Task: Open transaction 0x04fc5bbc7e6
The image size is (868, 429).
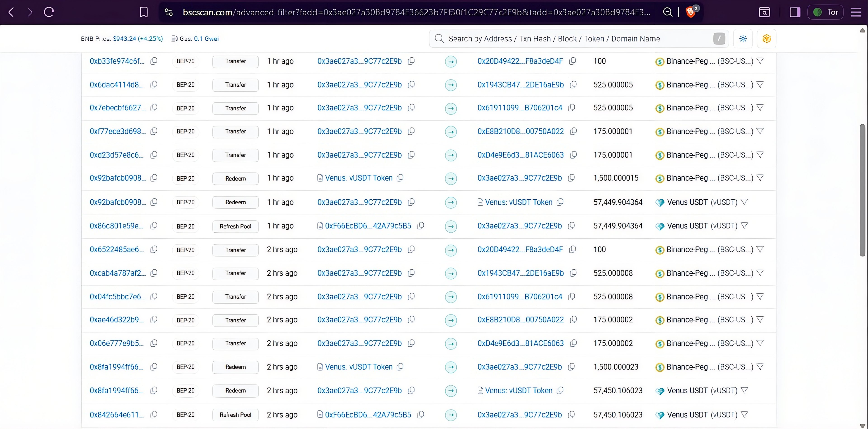Action: point(118,297)
